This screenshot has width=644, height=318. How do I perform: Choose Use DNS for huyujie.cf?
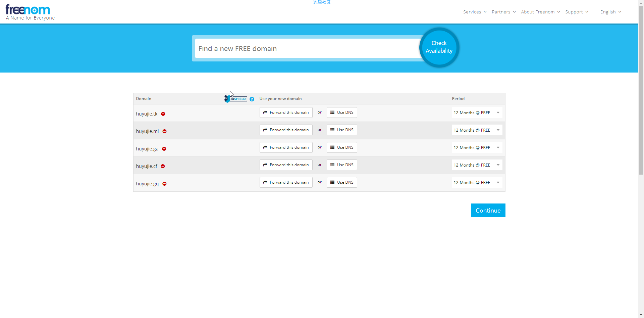tap(342, 165)
